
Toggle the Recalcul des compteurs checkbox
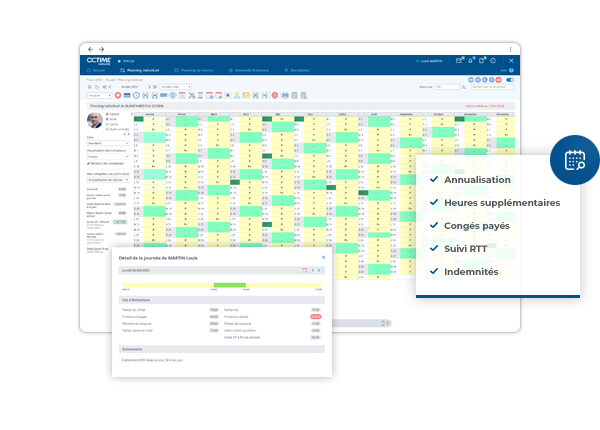click(x=88, y=163)
